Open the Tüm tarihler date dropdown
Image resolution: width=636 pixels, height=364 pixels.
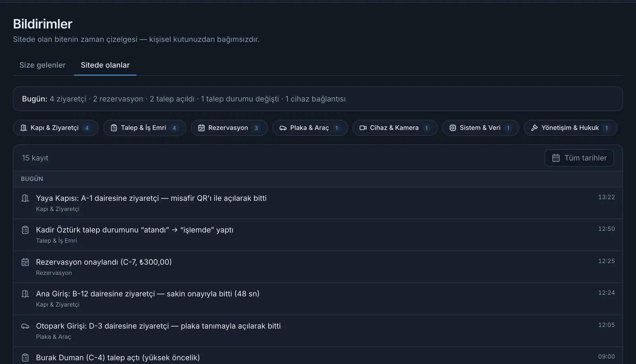[x=579, y=158]
